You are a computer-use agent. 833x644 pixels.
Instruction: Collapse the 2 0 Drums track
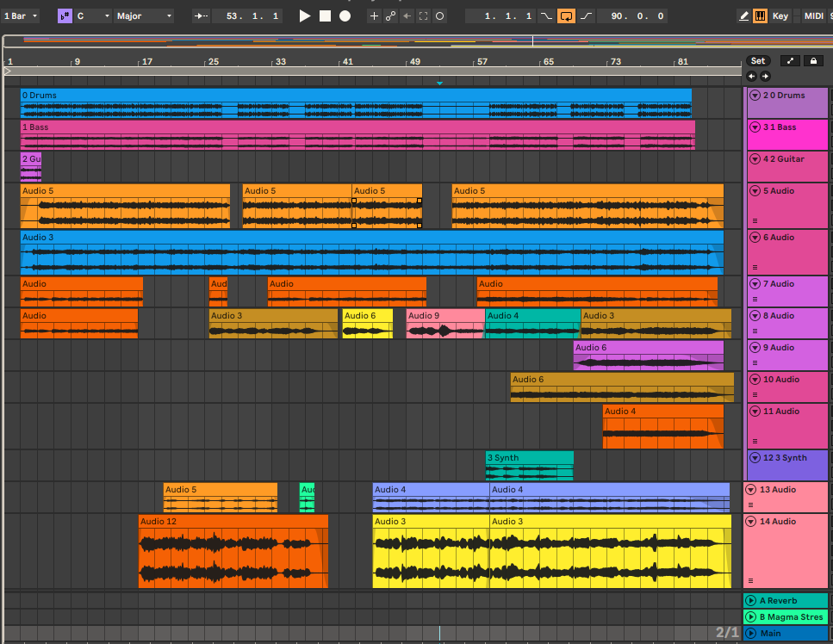point(755,96)
